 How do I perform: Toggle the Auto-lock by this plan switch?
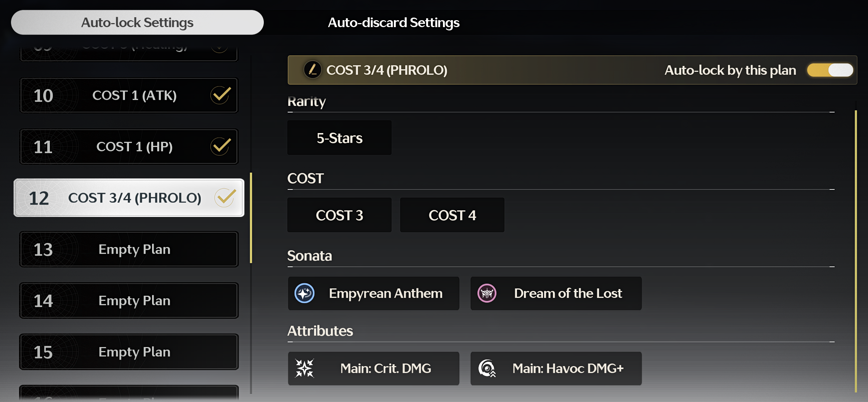(x=830, y=70)
